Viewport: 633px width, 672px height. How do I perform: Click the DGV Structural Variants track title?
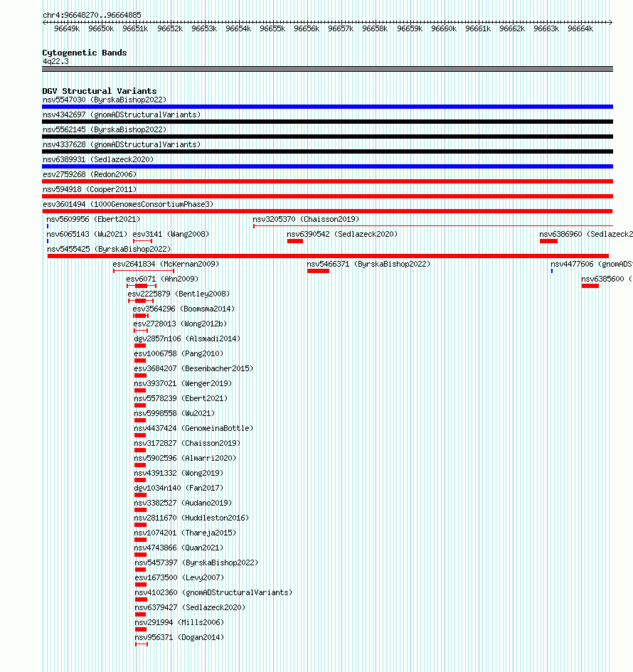click(x=100, y=91)
